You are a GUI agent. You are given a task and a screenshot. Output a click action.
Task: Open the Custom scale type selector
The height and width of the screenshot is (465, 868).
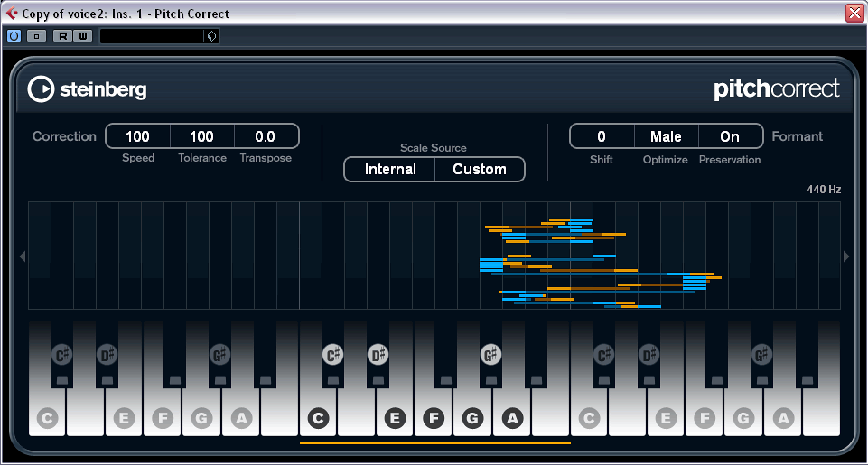click(480, 170)
